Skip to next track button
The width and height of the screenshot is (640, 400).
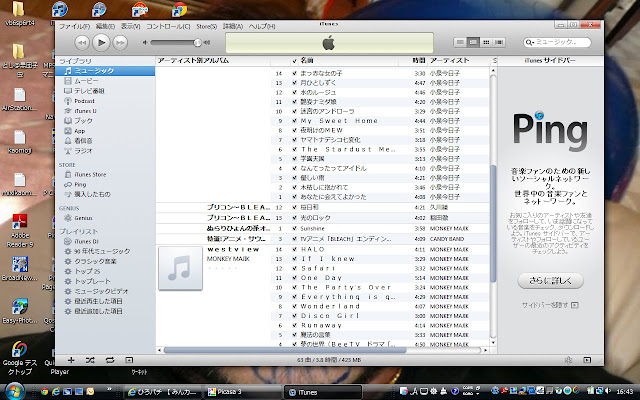coord(120,42)
